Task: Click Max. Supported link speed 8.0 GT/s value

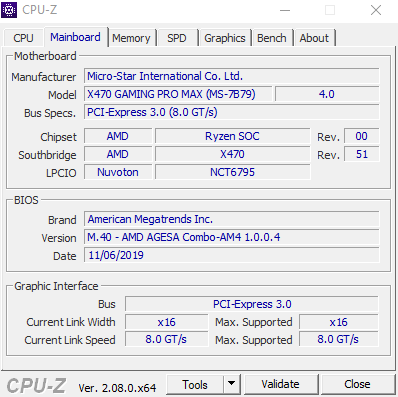Action: [339, 339]
